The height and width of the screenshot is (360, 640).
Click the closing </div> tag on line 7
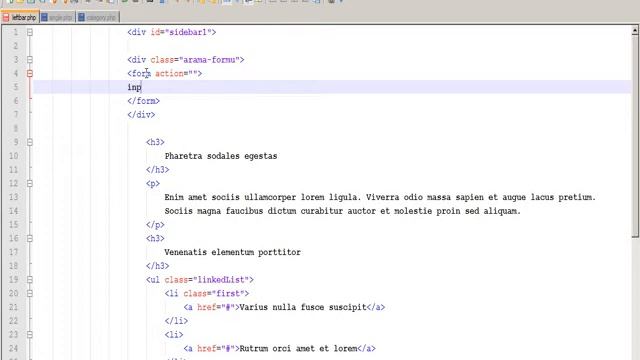pos(141,115)
